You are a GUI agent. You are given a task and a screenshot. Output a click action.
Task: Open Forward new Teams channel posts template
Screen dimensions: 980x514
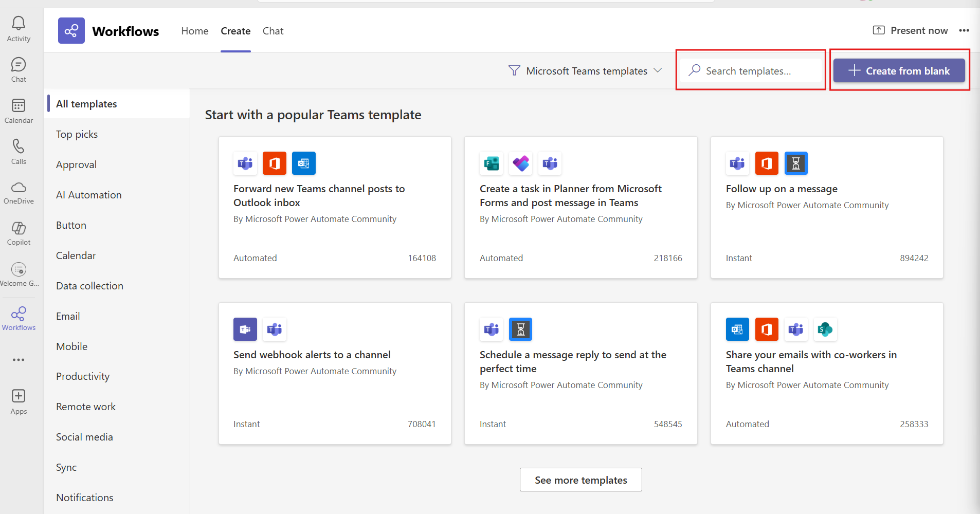[x=335, y=208]
